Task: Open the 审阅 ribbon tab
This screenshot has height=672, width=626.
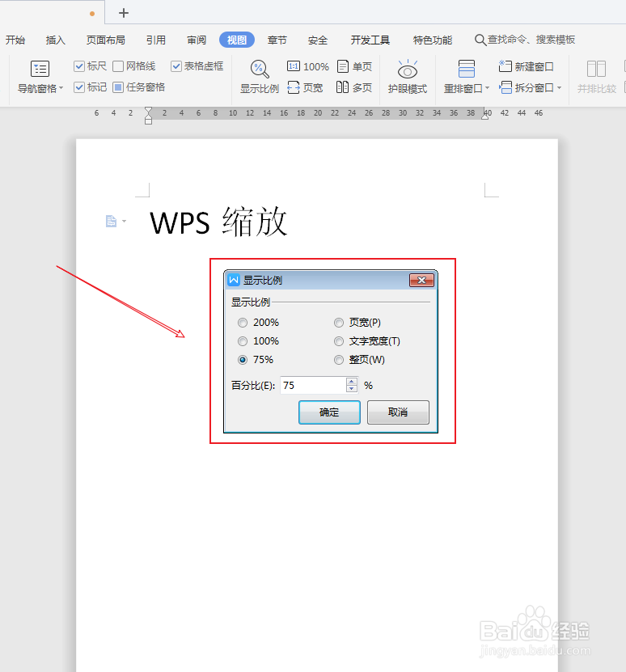Action: [x=197, y=40]
